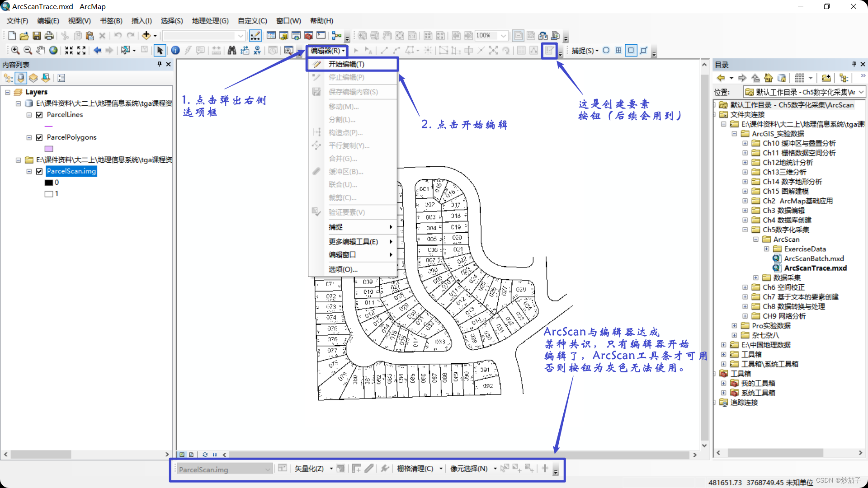
Task: Select the Identify tool
Action: click(175, 50)
